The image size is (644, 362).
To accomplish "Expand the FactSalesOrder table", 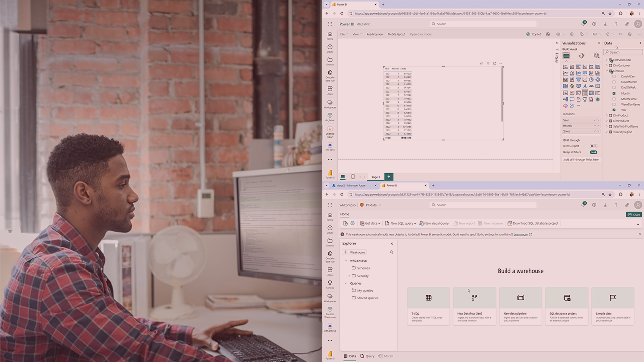I will (607, 60).
